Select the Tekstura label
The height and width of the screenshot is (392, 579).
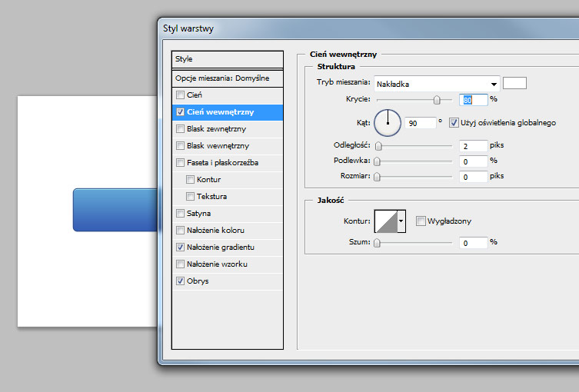[x=211, y=196]
